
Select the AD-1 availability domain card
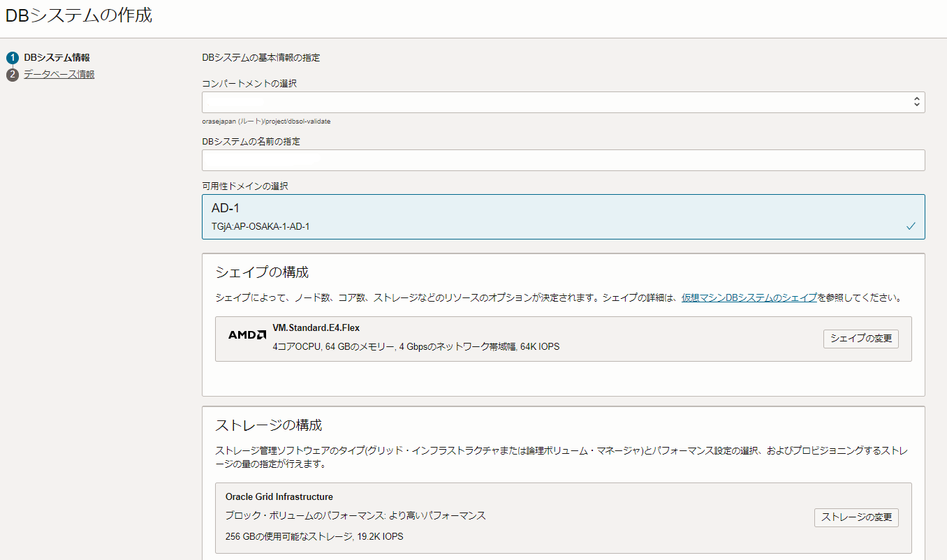[563, 216]
